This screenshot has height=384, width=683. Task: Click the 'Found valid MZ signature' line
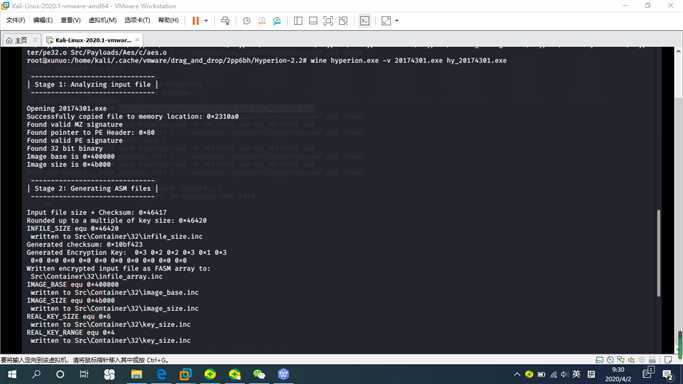click(x=74, y=125)
